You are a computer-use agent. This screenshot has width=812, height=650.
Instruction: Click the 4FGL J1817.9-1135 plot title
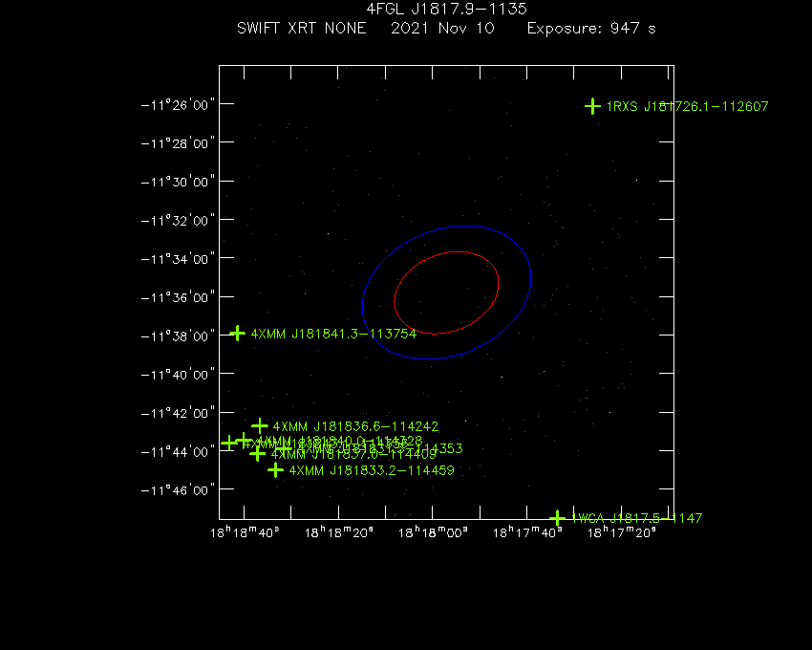pos(446,9)
